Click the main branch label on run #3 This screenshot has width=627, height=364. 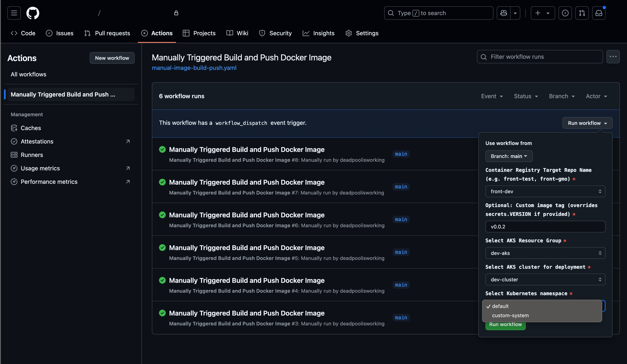(401, 318)
